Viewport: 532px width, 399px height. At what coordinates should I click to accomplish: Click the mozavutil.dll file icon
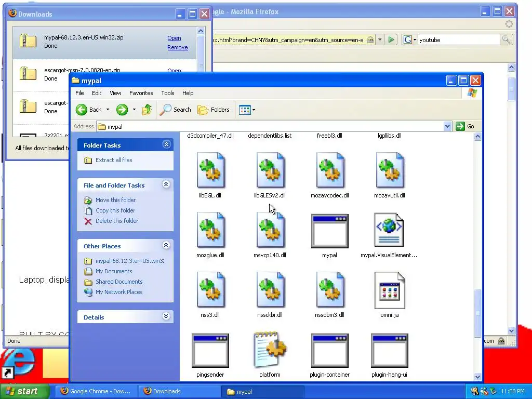[390, 170]
